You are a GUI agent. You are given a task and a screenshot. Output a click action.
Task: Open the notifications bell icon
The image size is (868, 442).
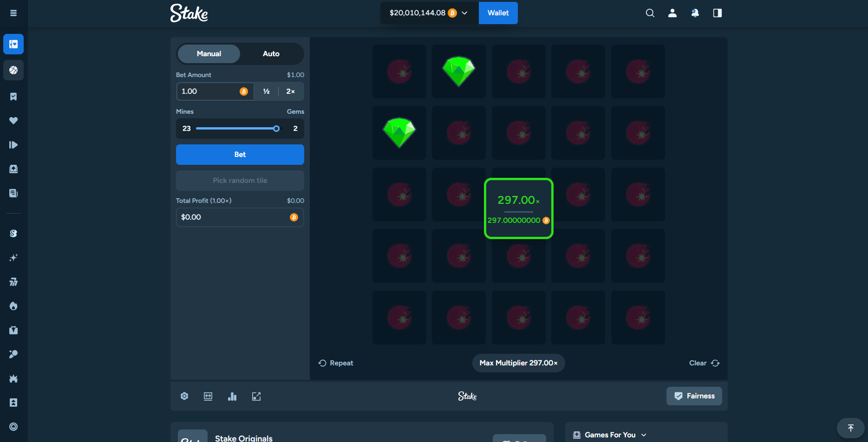[x=695, y=13]
